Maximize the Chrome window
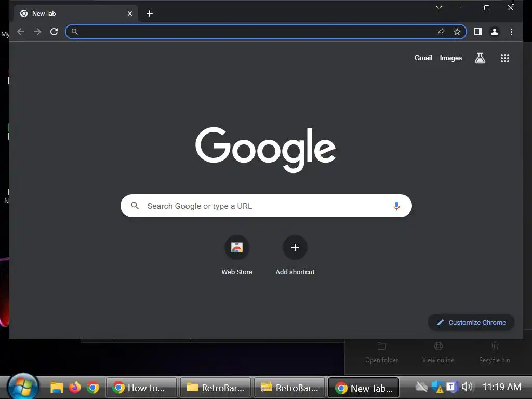This screenshot has width=532, height=399. click(x=486, y=8)
